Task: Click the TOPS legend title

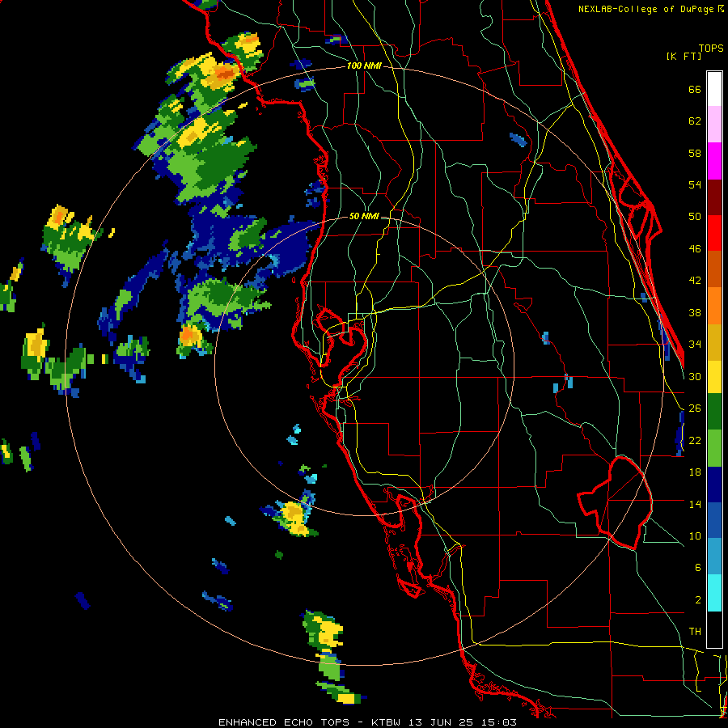Action: (711, 48)
